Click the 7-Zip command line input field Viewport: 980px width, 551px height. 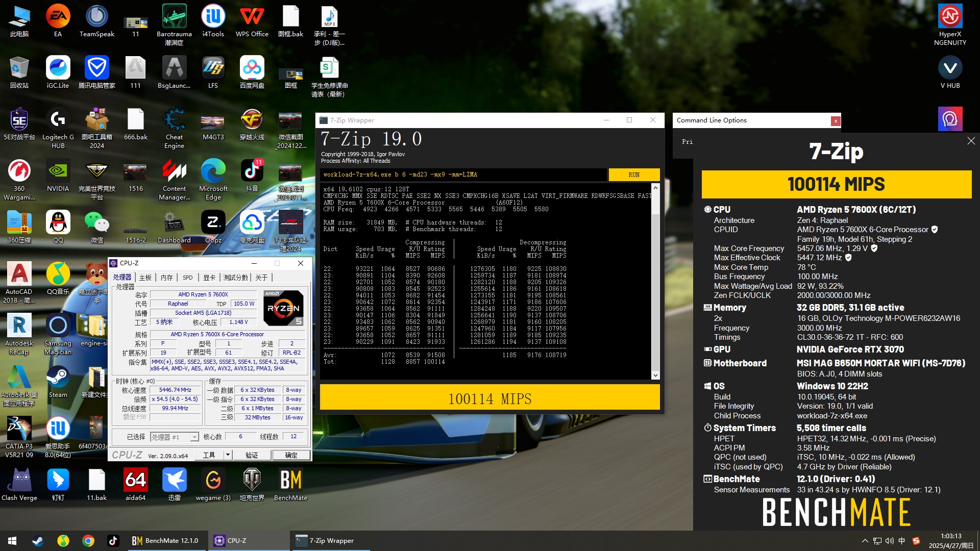pyautogui.click(x=463, y=174)
